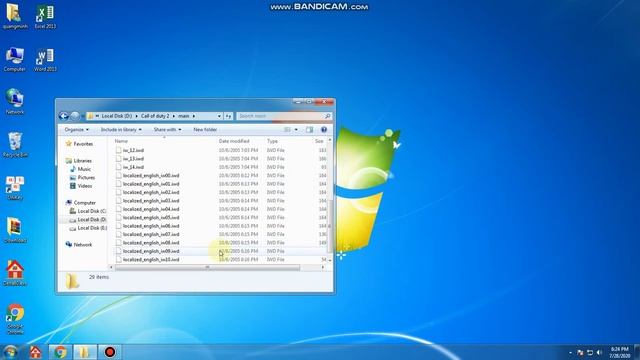Select Local Disk (E:) in sidebar
This screenshot has width=640, height=360.
[x=88, y=228]
